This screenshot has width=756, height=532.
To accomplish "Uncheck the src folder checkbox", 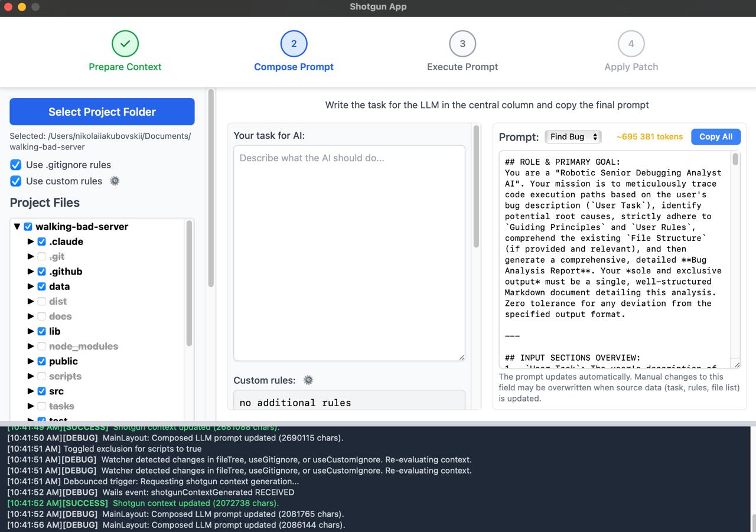I will [41, 391].
